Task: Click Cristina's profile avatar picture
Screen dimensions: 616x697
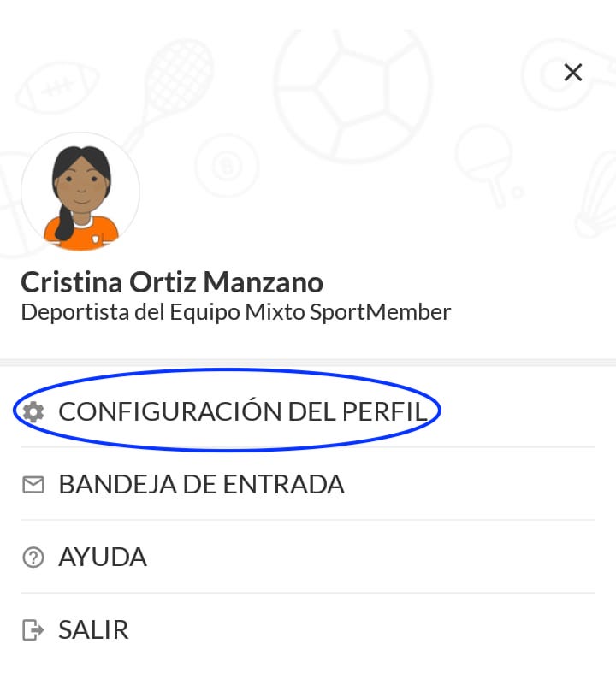Action: point(80,192)
